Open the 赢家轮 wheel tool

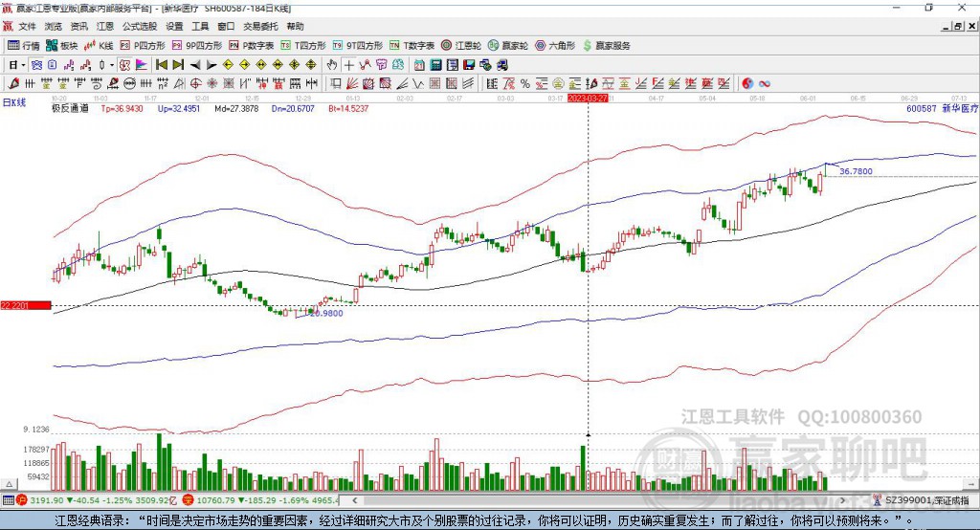[x=508, y=46]
